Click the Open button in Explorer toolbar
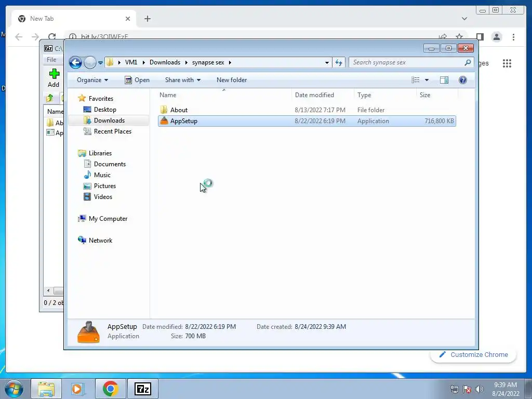 click(137, 80)
